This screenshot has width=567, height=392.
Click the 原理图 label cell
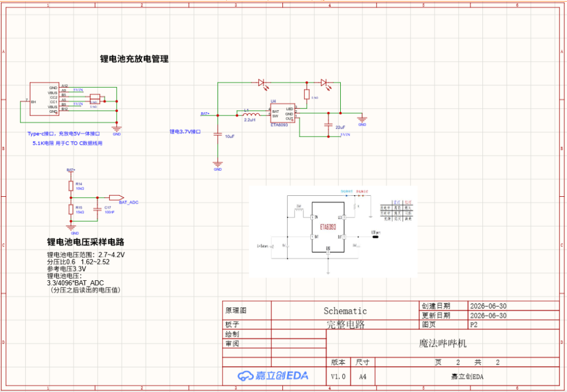247,311
